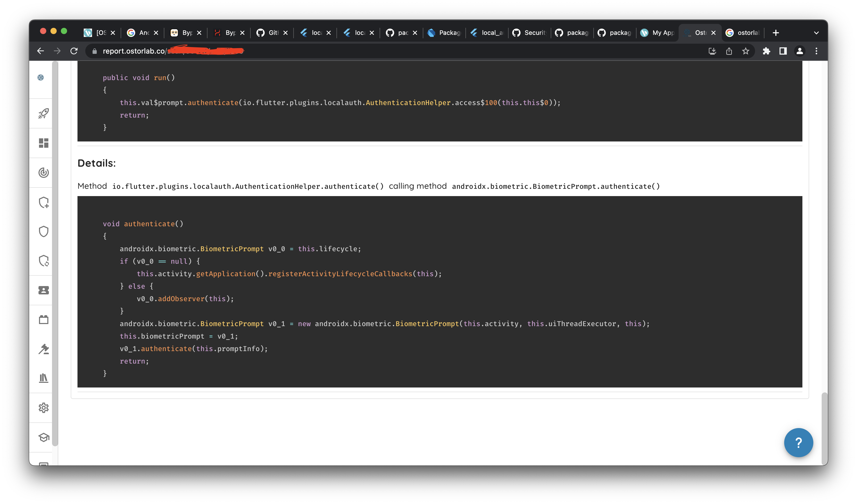The height and width of the screenshot is (504, 857).
Task: Open the settings gear sidebar icon
Action: [43, 408]
